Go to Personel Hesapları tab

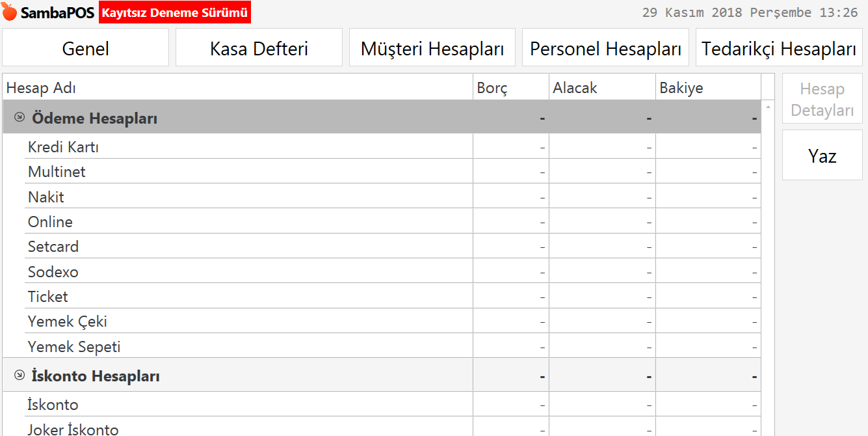click(605, 48)
